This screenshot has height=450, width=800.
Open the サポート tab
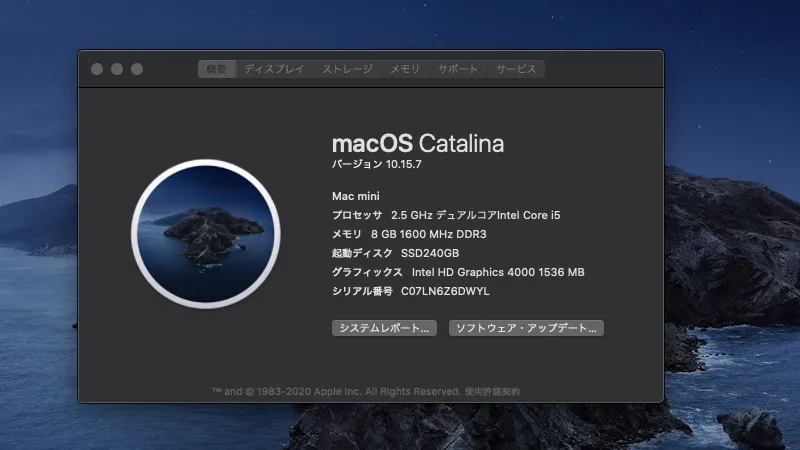click(458, 69)
